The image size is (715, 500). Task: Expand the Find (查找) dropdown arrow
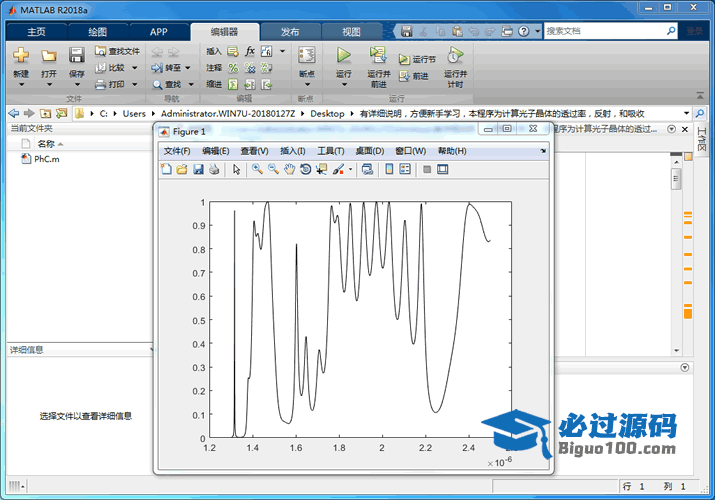[191, 84]
